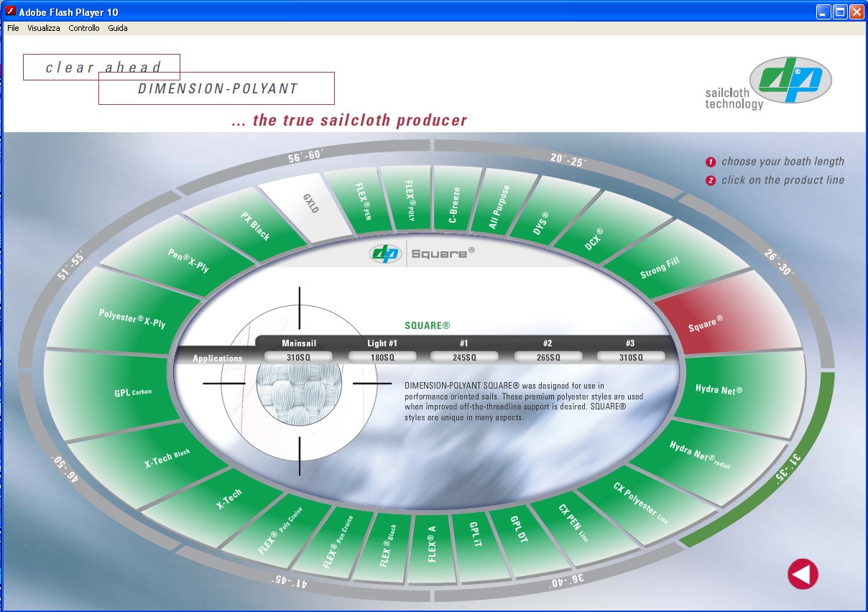Click the Mainsail column header

tap(299, 343)
